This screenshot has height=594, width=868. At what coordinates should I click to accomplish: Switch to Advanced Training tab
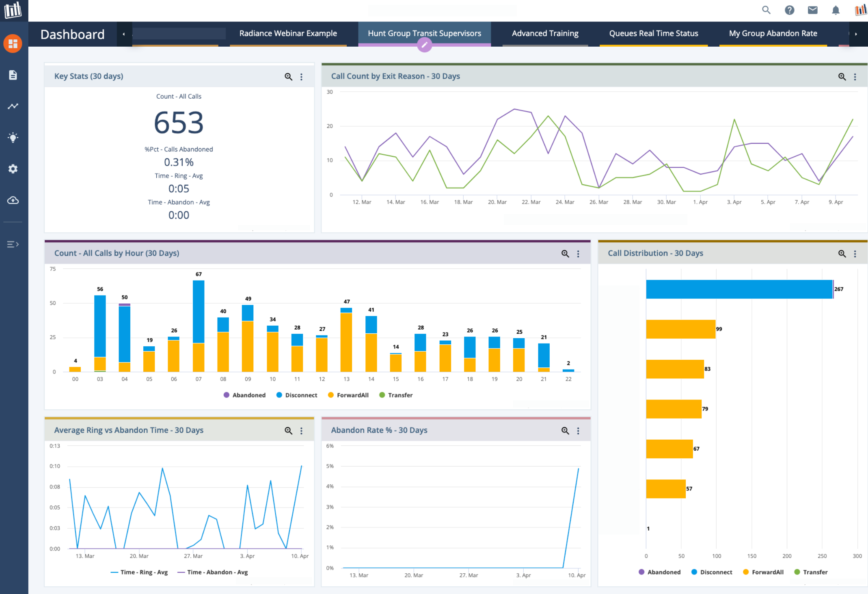545,34
